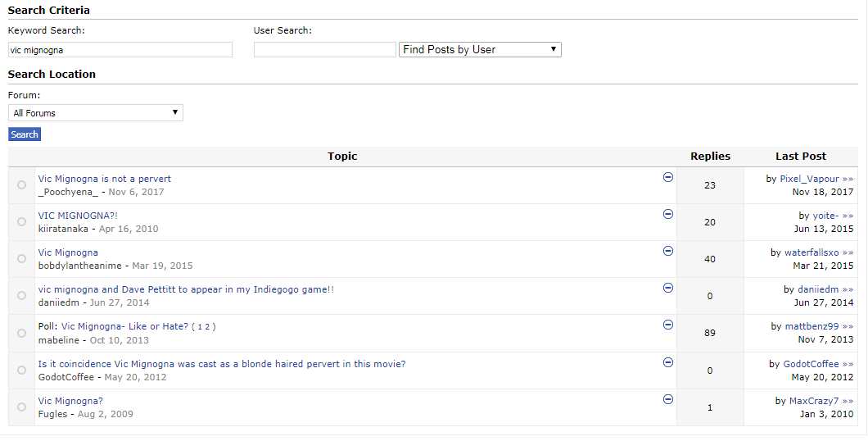Open MaxCrazy7's user profile
868x441 pixels.
[x=814, y=401]
